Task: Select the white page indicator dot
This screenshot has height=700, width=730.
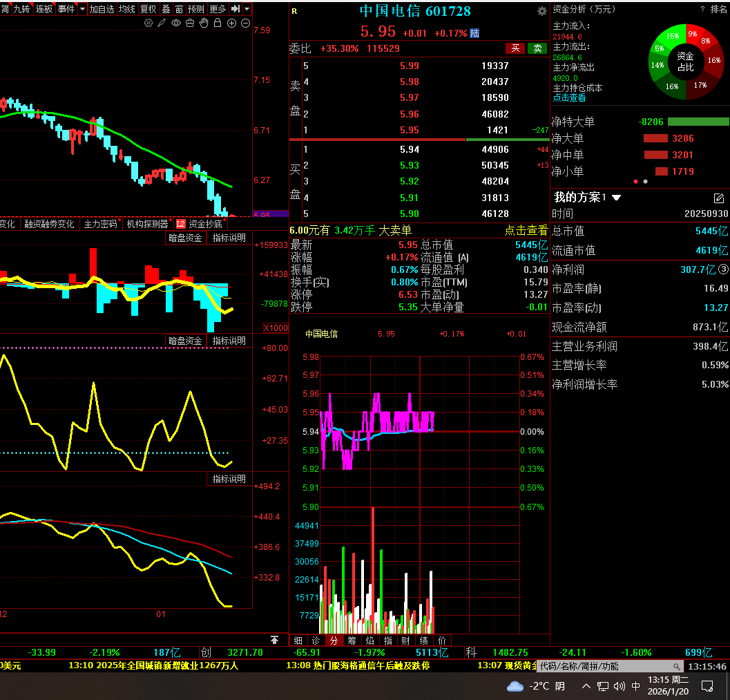Action: pos(645,181)
